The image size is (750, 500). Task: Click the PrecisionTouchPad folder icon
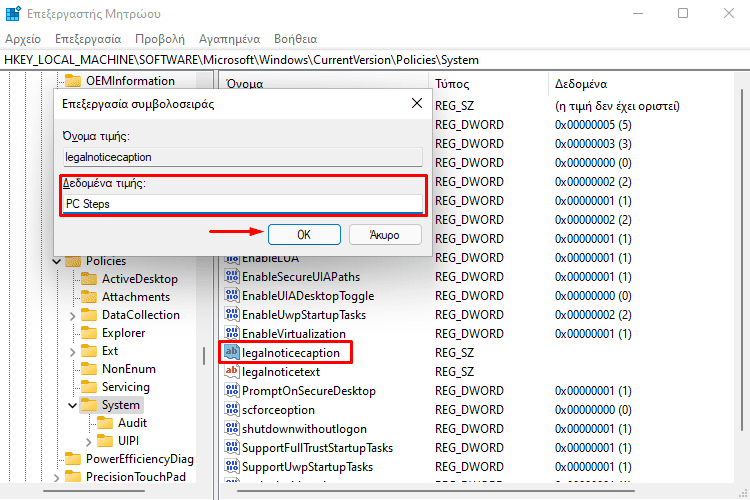pyautogui.click(x=73, y=477)
